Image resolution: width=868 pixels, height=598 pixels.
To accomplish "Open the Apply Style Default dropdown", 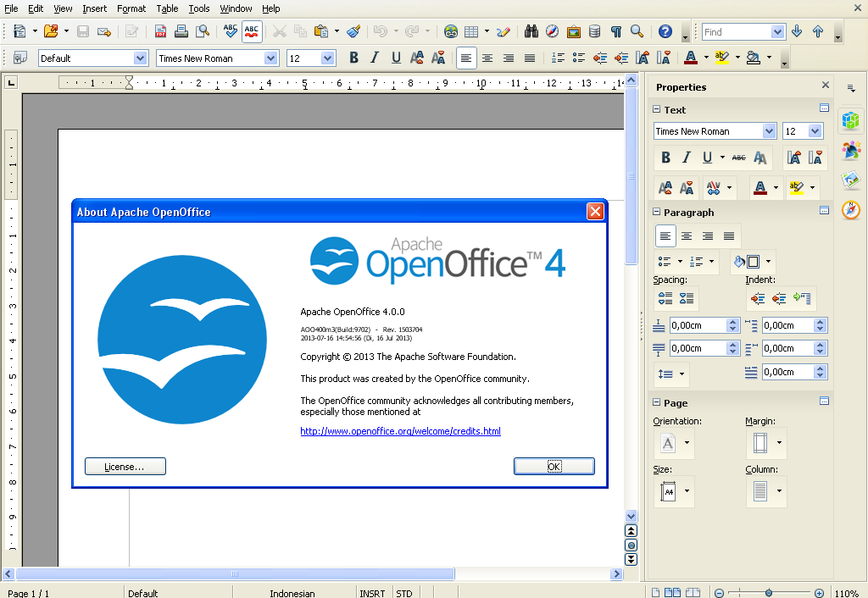I will [x=140, y=58].
